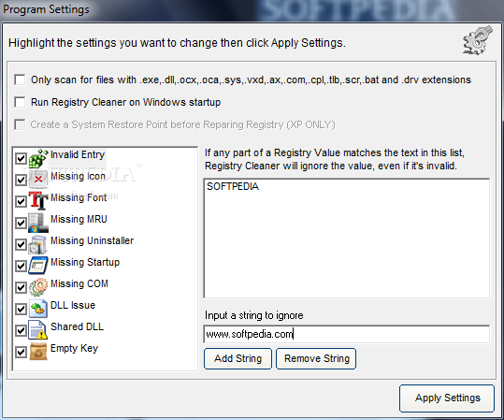Image resolution: width=504 pixels, height=420 pixels.
Task: Uncheck the Missing Icon checkbox
Action: coord(21,181)
